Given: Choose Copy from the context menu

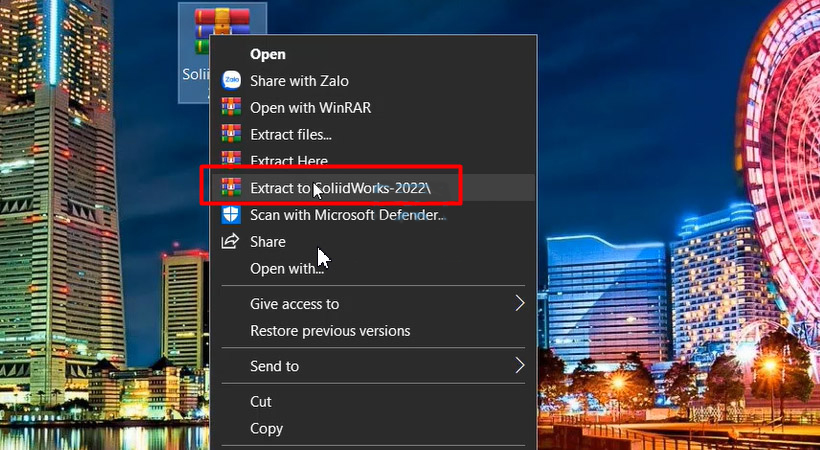Looking at the screenshot, I should [x=266, y=428].
